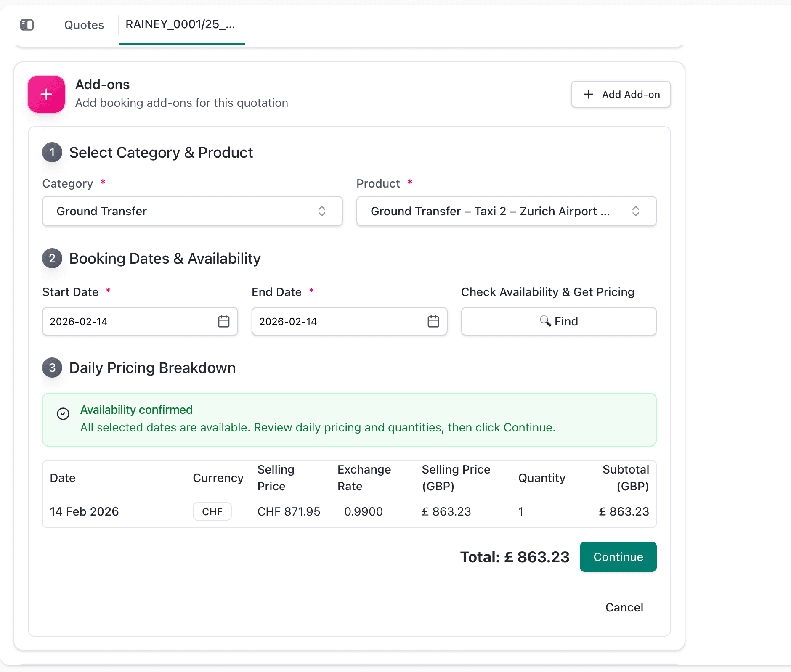Click the 'Quantity' column header
791x672 pixels.
pyautogui.click(x=542, y=478)
